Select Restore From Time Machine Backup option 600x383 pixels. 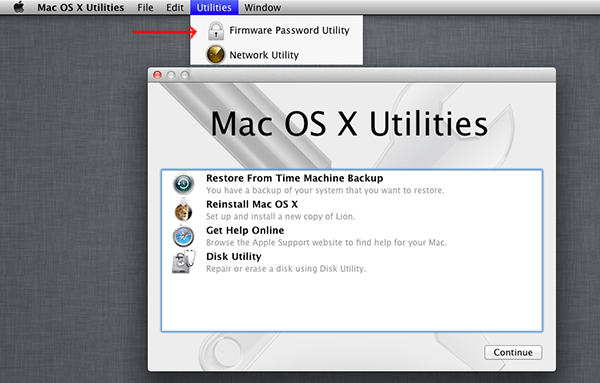352,184
